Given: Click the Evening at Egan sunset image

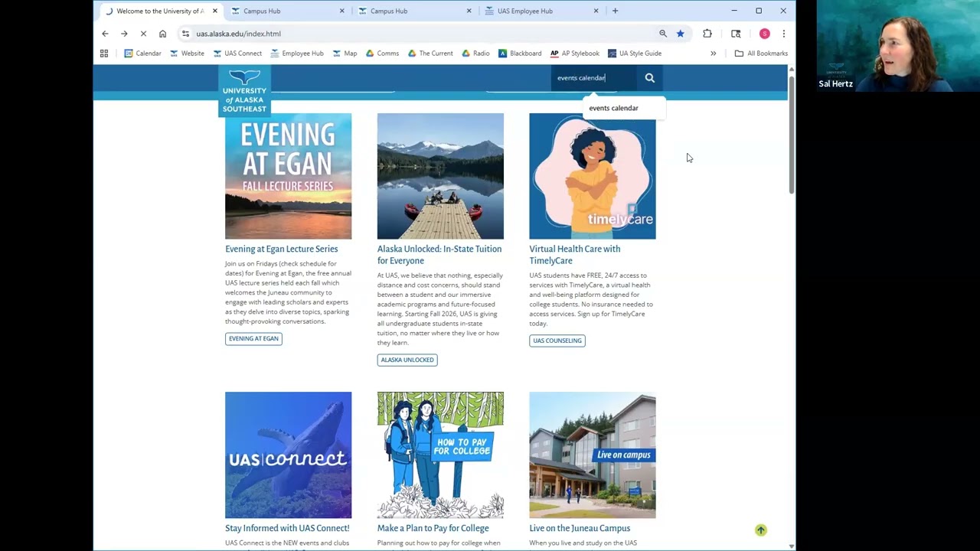Looking at the screenshot, I should (288, 176).
